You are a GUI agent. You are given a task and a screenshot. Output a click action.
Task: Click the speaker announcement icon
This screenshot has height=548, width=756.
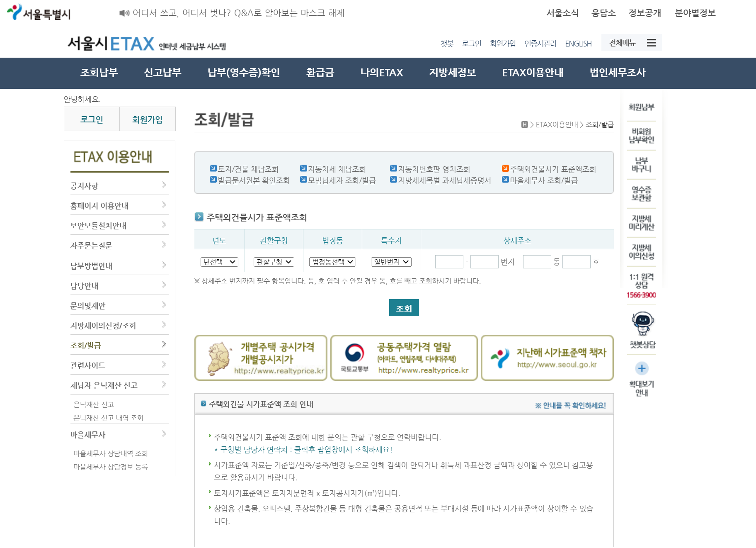(x=124, y=13)
